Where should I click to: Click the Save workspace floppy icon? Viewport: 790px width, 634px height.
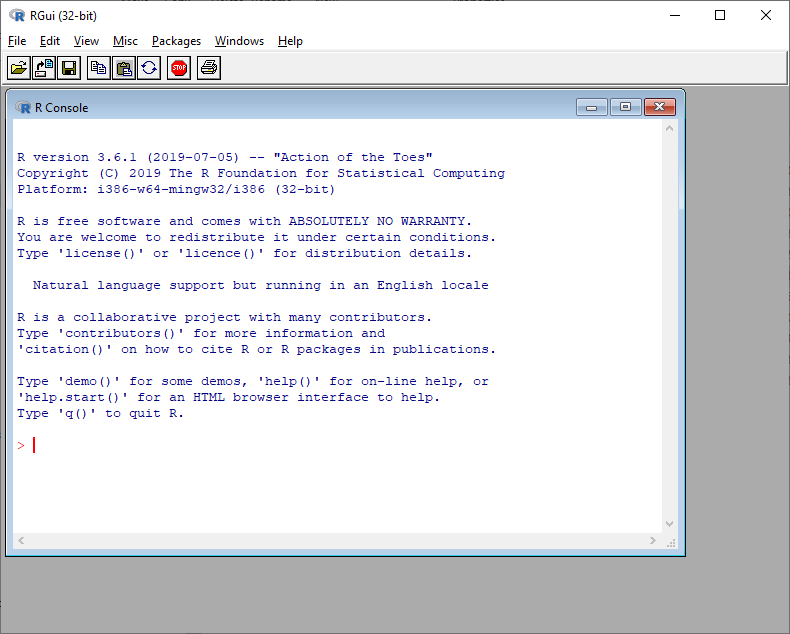point(69,68)
